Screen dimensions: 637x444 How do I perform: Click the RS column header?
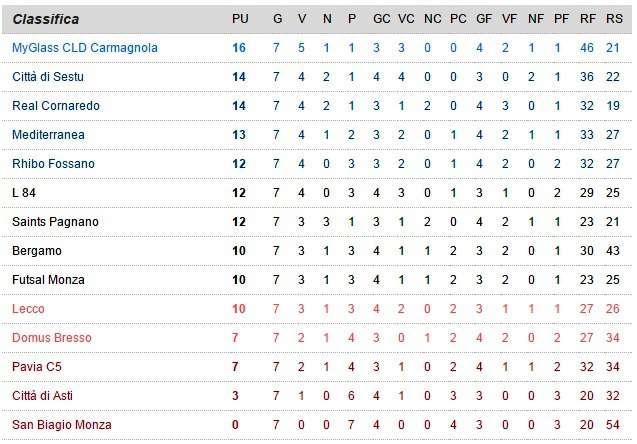point(613,20)
